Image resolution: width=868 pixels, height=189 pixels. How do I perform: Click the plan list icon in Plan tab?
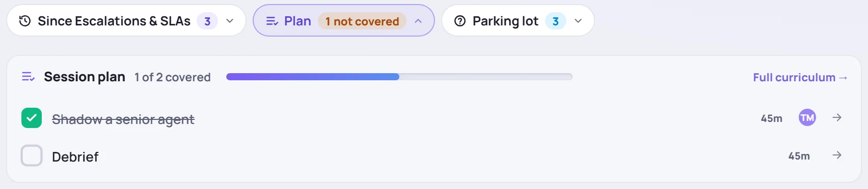click(272, 21)
